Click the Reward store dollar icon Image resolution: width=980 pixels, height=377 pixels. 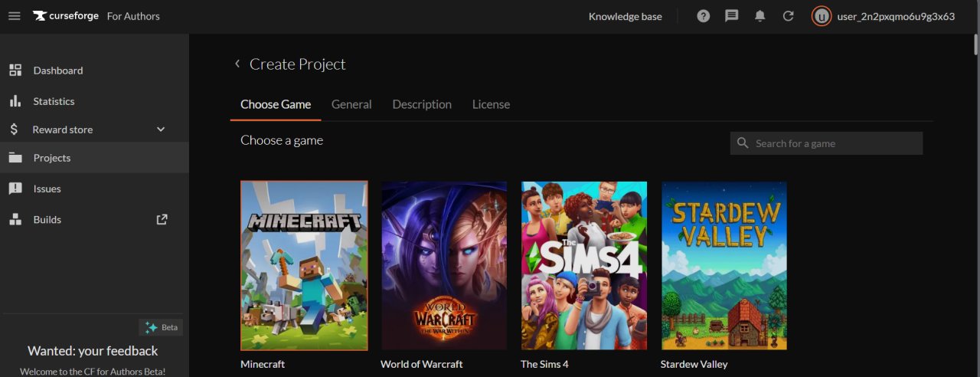coord(15,129)
